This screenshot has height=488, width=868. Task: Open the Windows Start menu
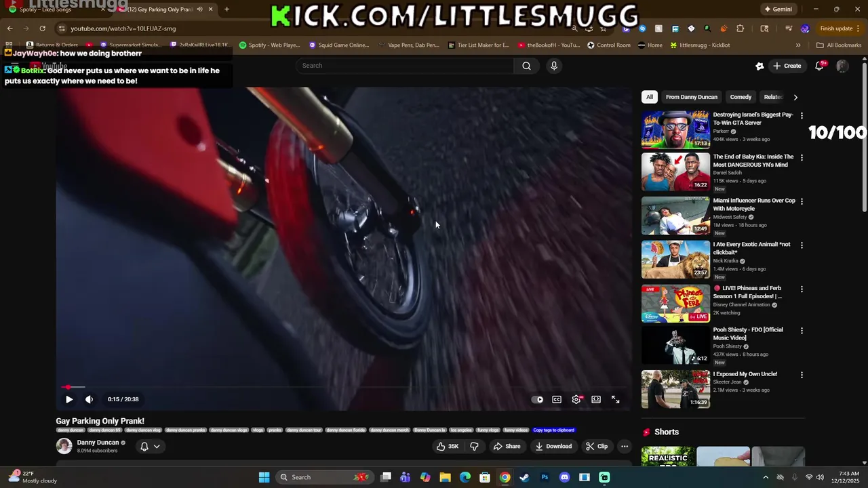tap(264, 477)
